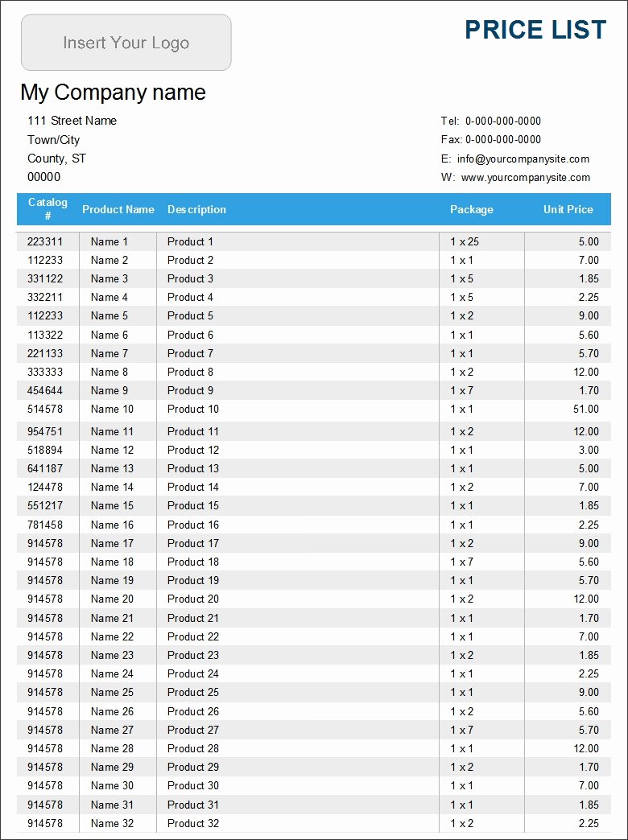
Task: Click the Description column header
Action: tap(196, 209)
